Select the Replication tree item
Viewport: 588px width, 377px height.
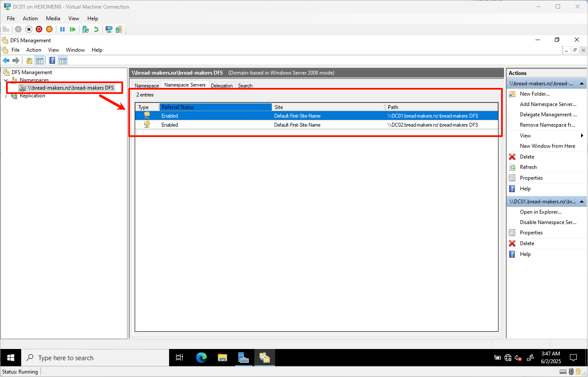tap(32, 96)
